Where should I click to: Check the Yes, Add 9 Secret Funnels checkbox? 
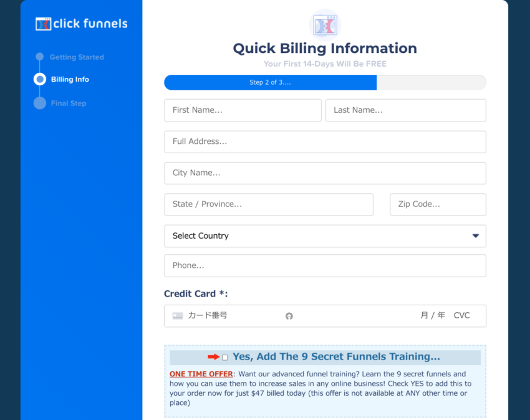pyautogui.click(x=224, y=357)
